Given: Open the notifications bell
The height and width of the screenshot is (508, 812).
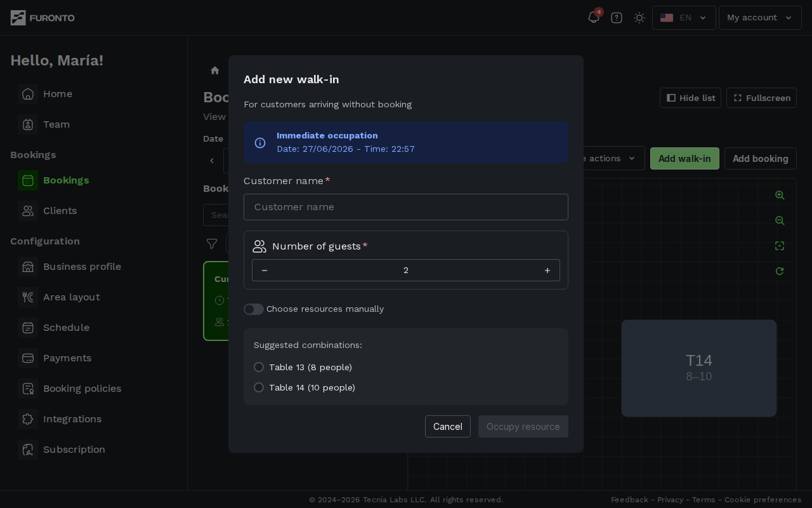Looking at the screenshot, I should coord(594,18).
